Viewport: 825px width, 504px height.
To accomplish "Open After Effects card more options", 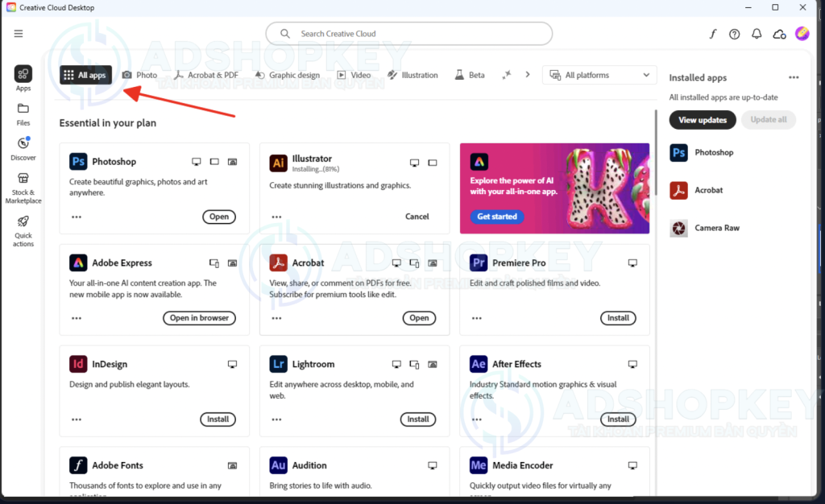I will click(477, 420).
